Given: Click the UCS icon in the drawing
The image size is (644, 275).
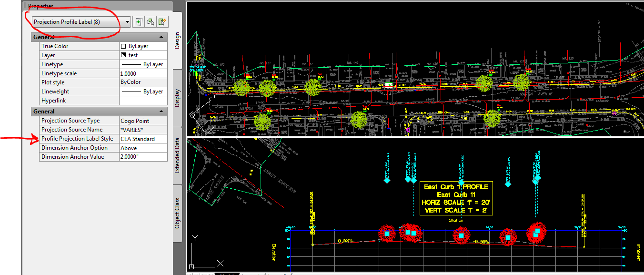Looking at the screenshot, I should click(x=206, y=252).
